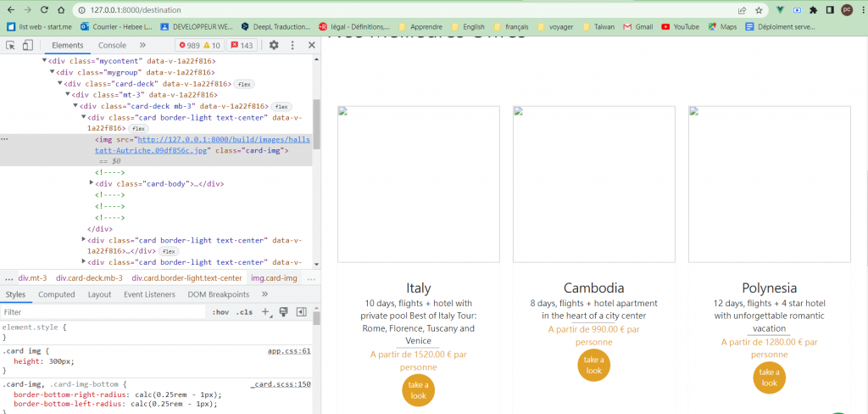This screenshot has width=868, height=414.
Task: Open the Computed tab
Action: tap(57, 294)
